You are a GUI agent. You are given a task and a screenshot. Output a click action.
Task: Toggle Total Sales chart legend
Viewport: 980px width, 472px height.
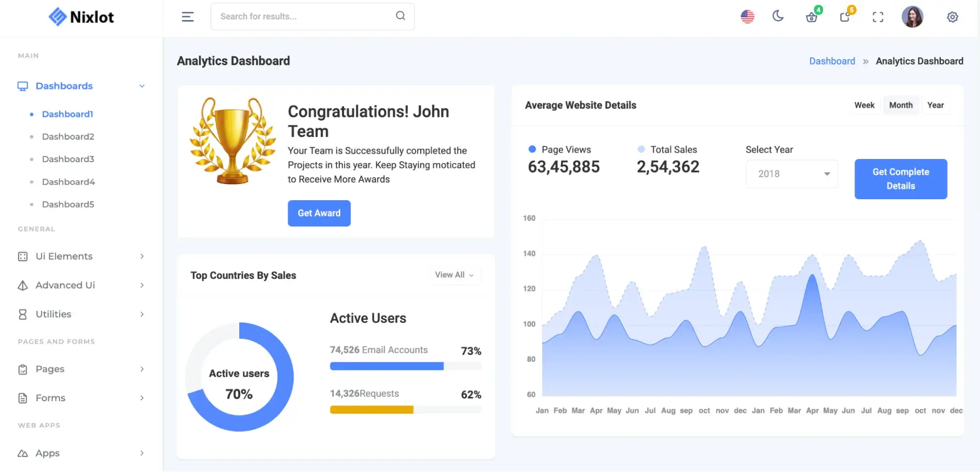(x=667, y=150)
